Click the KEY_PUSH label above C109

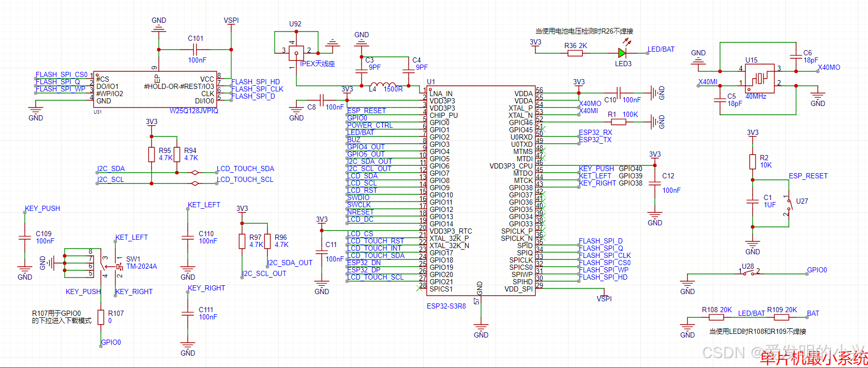(x=42, y=208)
